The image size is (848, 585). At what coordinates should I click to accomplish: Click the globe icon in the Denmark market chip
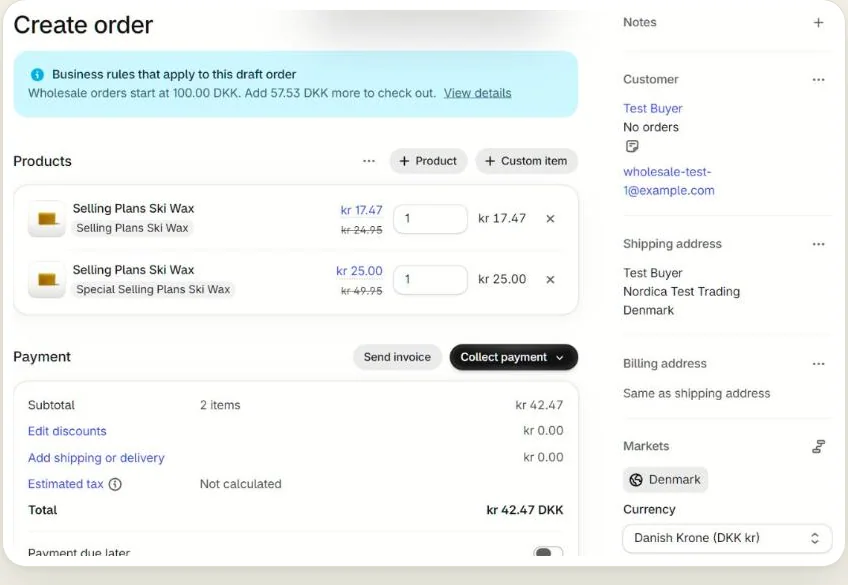[x=636, y=480]
